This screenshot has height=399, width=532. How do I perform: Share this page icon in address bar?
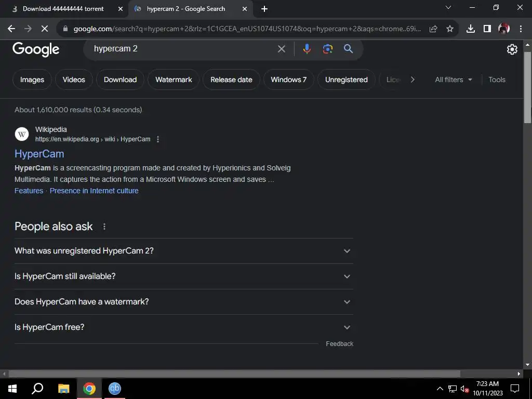[433, 29]
